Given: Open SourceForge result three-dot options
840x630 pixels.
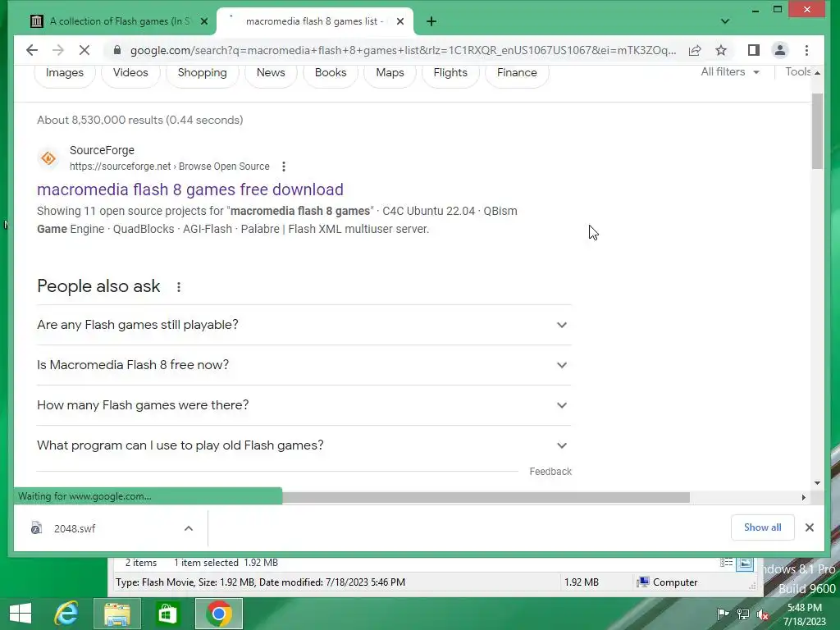Looking at the screenshot, I should tap(284, 167).
